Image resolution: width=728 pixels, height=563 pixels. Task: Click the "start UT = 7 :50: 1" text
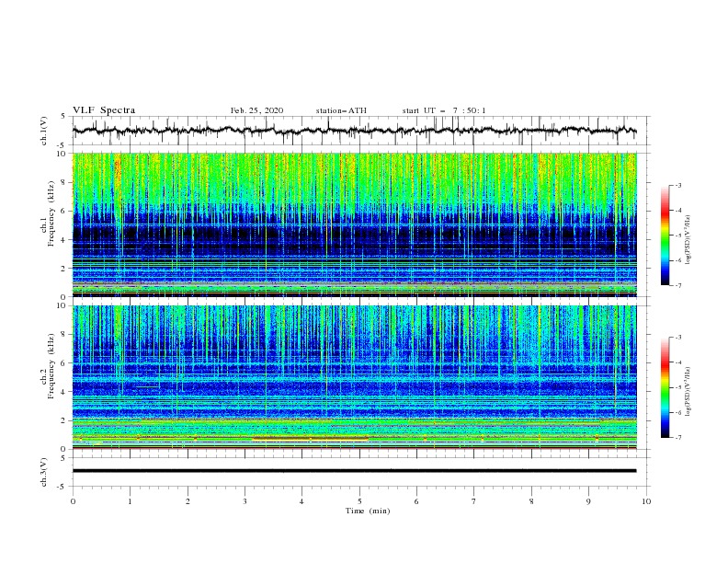[x=444, y=110]
